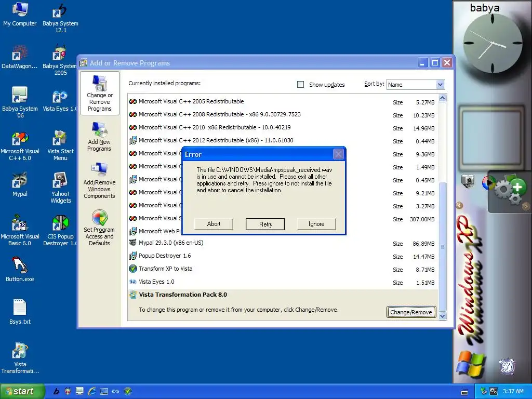
Task: Open Bsys.txt file on desktop
Action: point(20,312)
